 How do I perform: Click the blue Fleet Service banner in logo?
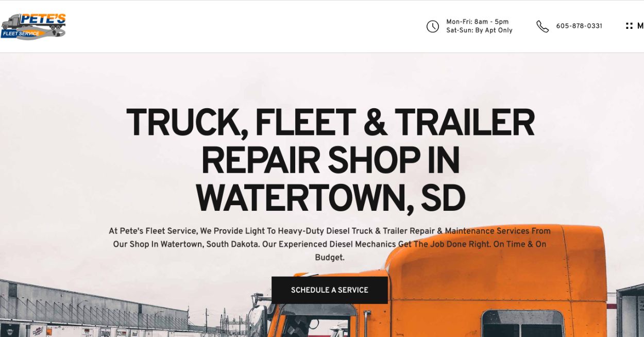21,33
